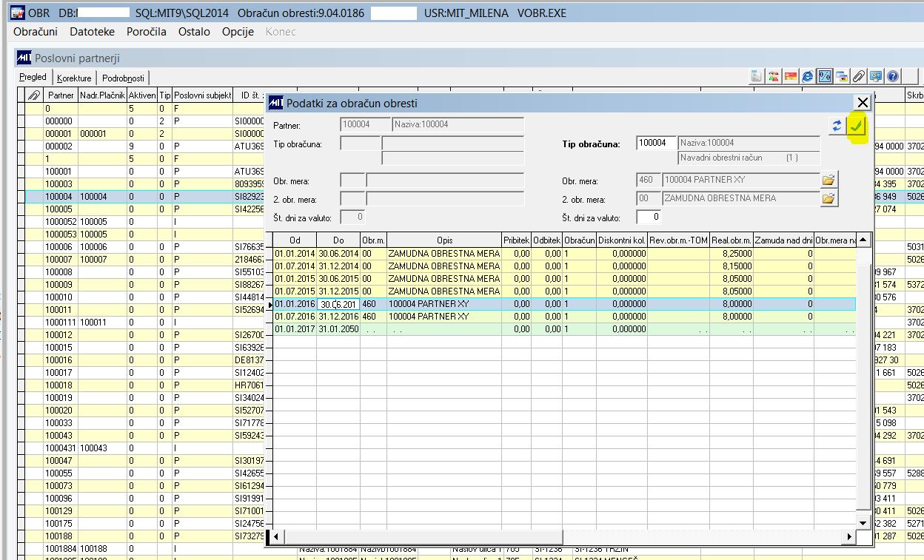
Task: Click the Internet Explorer toolbar icon
Action: (x=807, y=76)
